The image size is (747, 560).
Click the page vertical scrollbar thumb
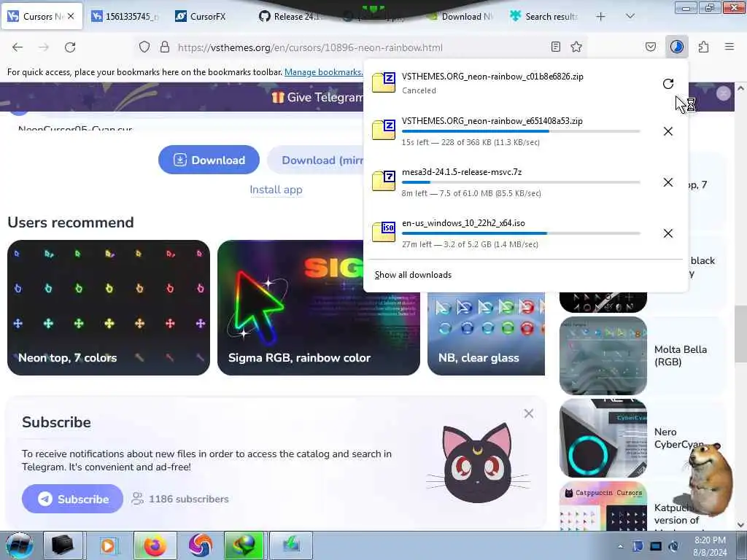pyautogui.click(x=740, y=333)
